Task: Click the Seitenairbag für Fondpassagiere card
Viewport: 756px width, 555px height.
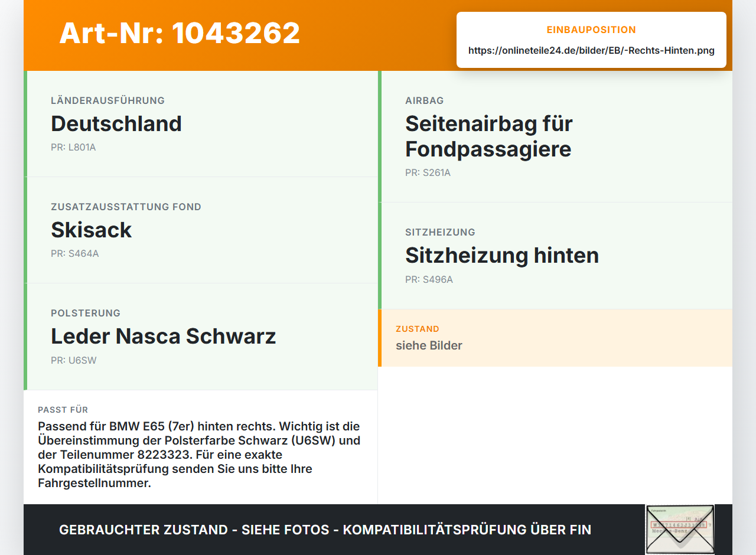Action: tap(555, 136)
